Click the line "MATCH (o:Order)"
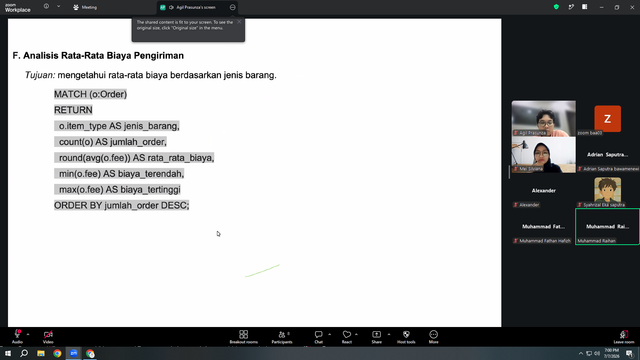Viewport: 640px width, 360px height. click(x=90, y=94)
